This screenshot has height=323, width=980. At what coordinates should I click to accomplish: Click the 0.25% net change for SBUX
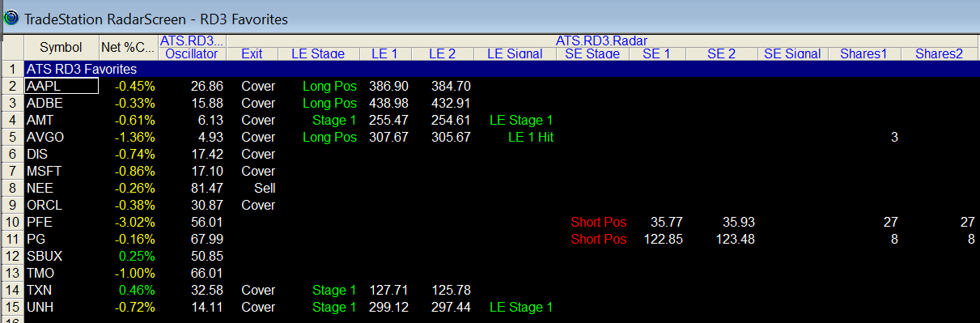pyautogui.click(x=136, y=256)
